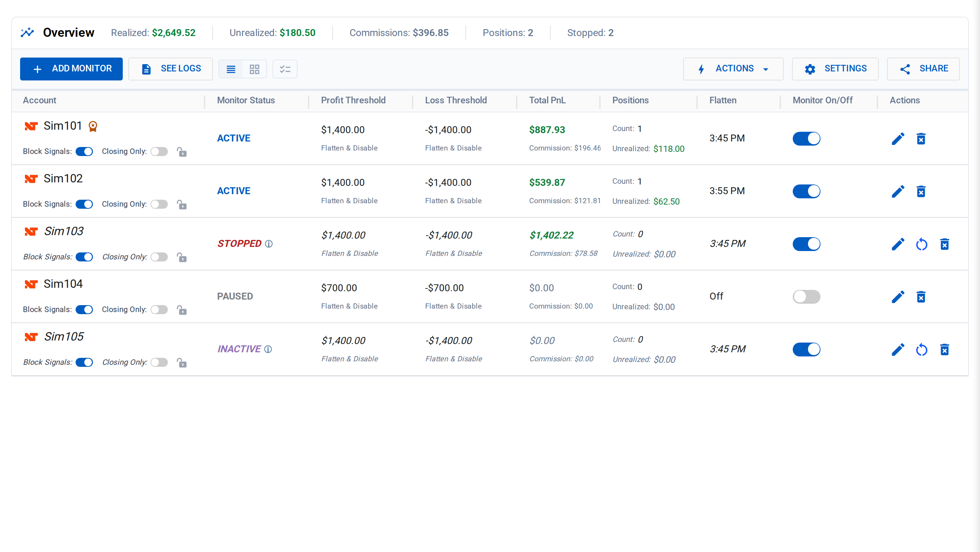The width and height of the screenshot is (980, 552).
Task: Open the Settings panel
Action: tap(835, 69)
